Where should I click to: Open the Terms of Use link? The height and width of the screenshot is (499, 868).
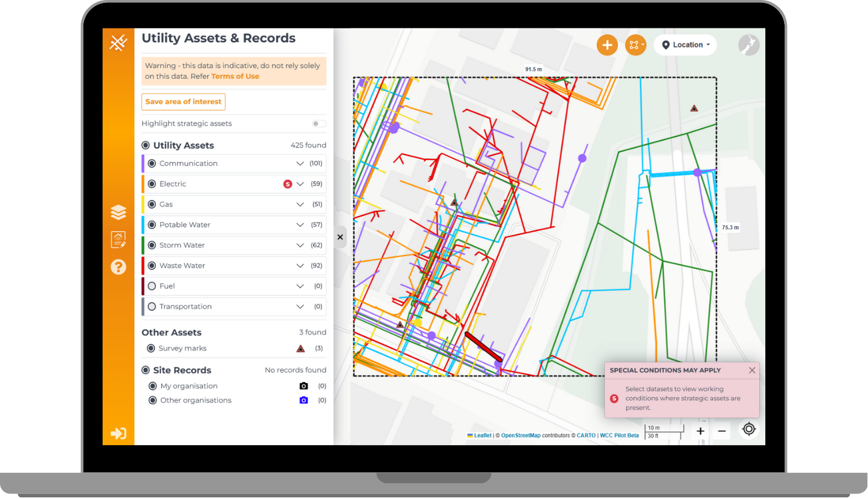[235, 77]
